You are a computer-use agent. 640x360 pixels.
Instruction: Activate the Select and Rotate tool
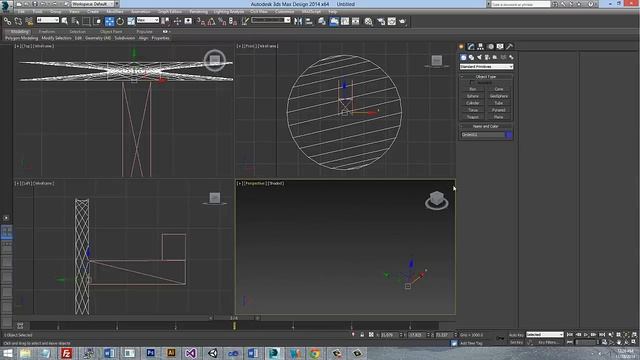(120, 21)
